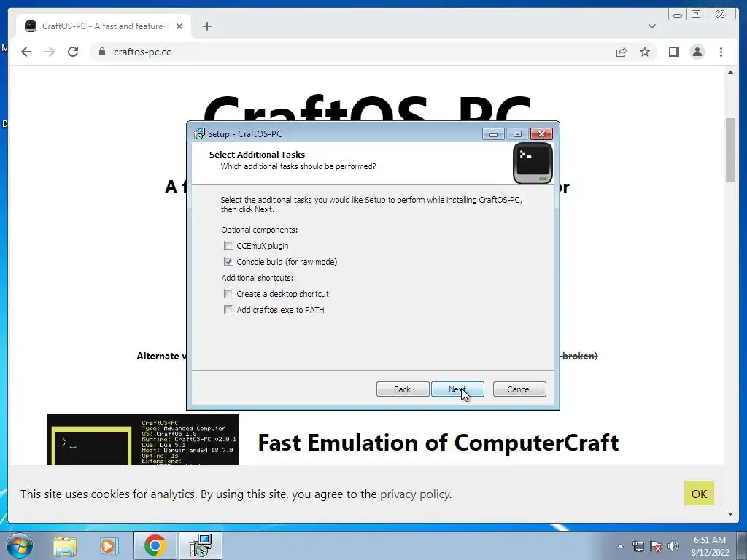Focus the craftos-pc.cc address bar
The image size is (747, 560).
[352, 52]
